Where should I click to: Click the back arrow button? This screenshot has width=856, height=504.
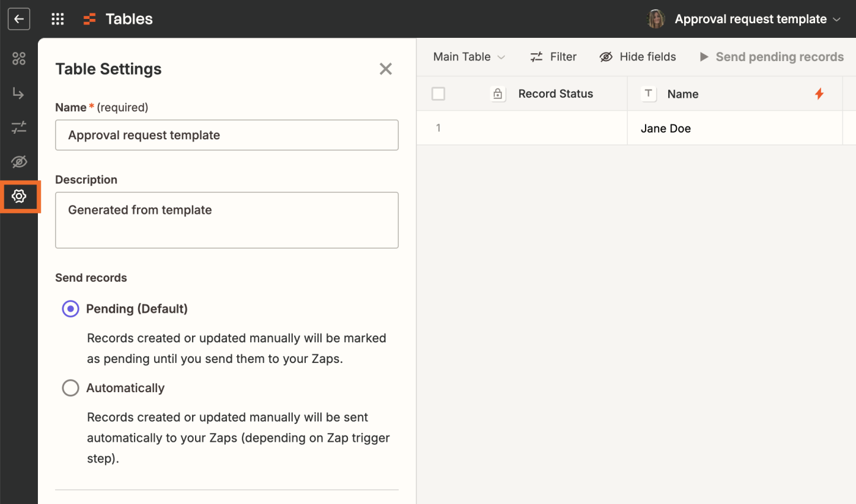(18, 19)
